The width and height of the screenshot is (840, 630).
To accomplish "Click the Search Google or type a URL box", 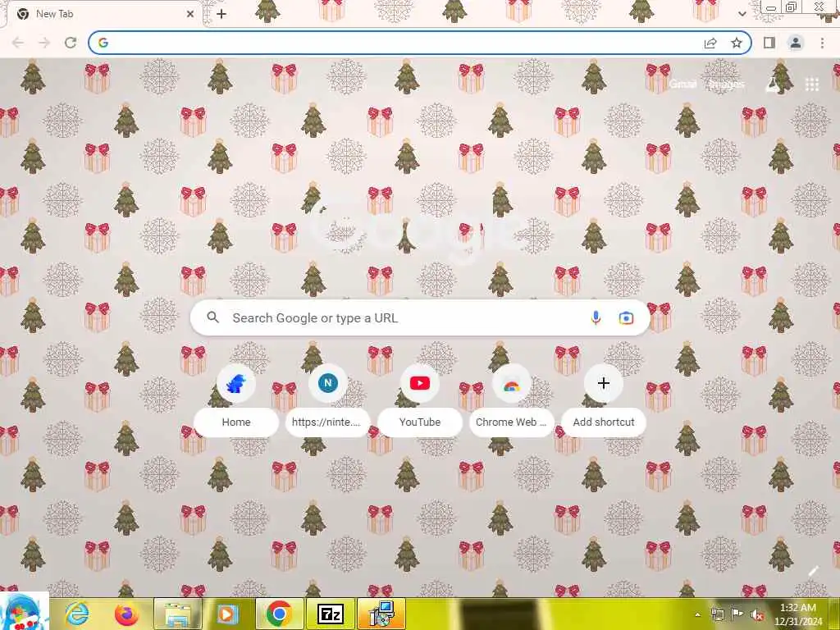I will 420,318.
